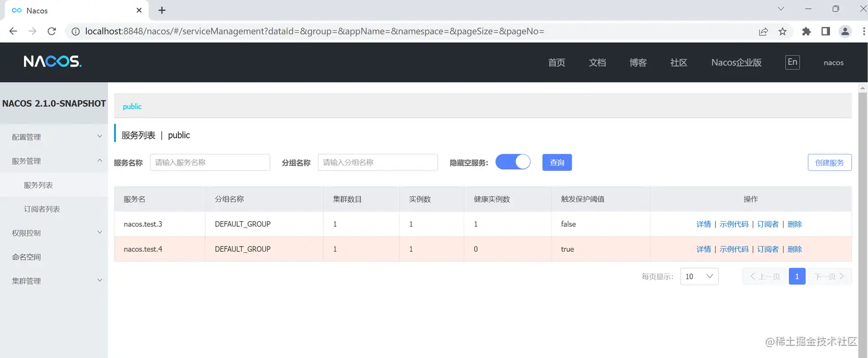This screenshot has height=358, width=868.
Task: Click the 创建服务 button
Action: 830,163
